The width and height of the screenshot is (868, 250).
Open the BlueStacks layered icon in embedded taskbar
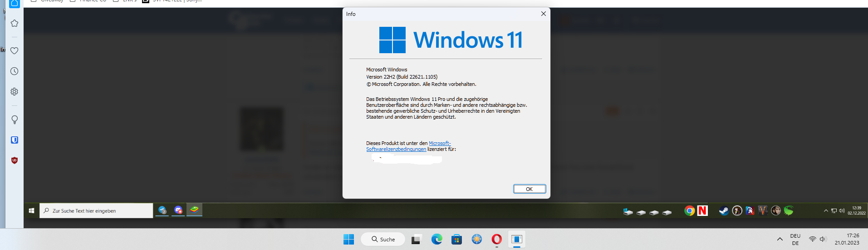tap(194, 210)
